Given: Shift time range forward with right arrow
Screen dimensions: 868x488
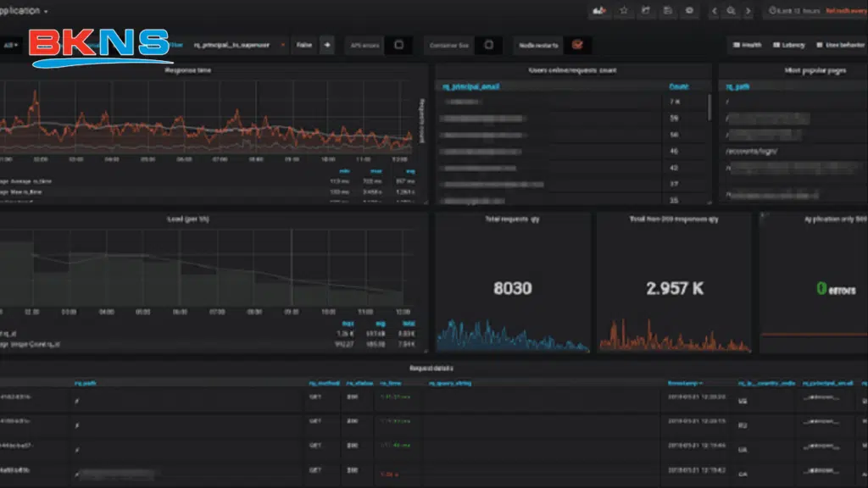Looking at the screenshot, I should [x=748, y=10].
